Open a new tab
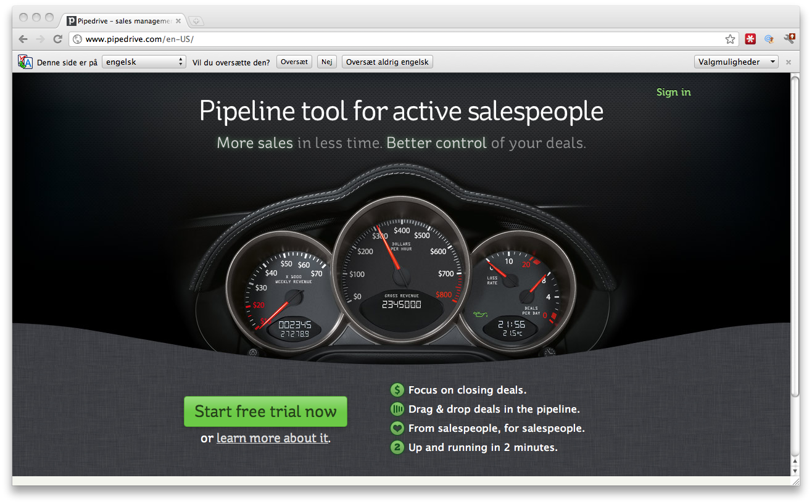The image size is (812, 504). click(196, 21)
